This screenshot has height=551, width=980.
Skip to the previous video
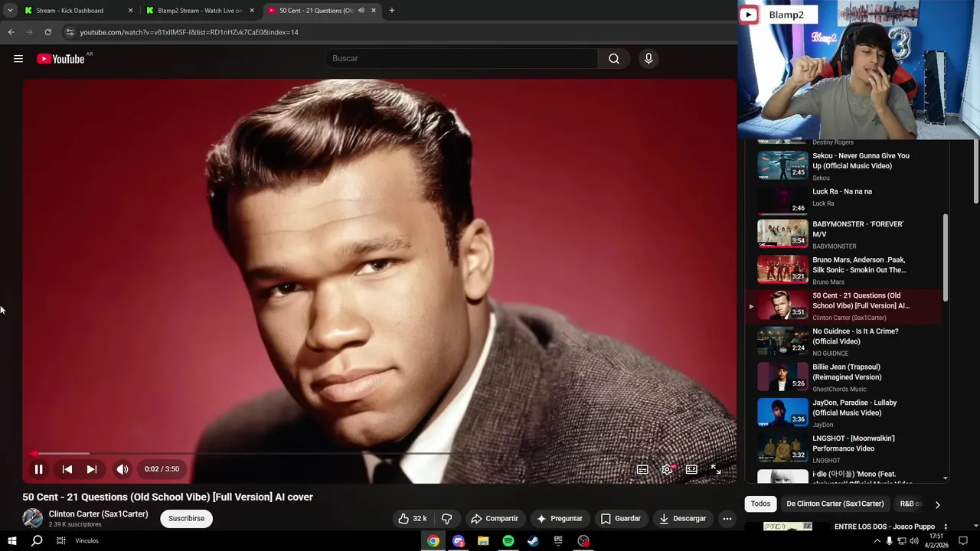point(67,469)
